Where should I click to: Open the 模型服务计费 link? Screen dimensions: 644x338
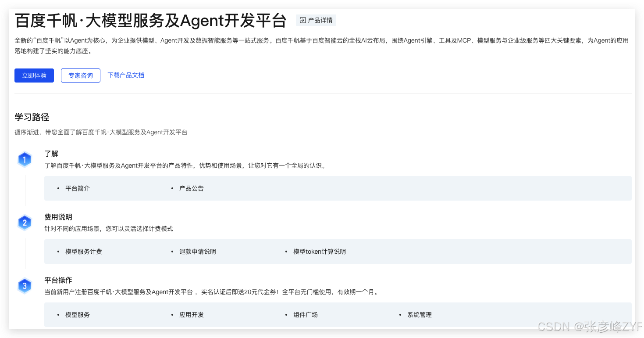tap(84, 252)
